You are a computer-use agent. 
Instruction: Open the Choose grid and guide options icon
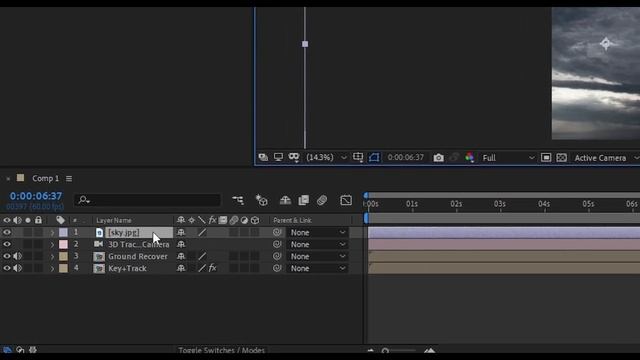coord(358,158)
